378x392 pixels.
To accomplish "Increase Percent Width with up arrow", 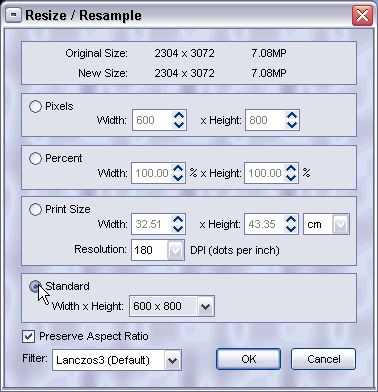I will [x=178, y=168].
